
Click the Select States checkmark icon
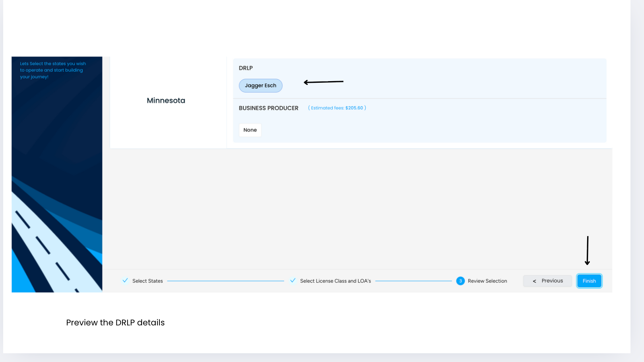[125, 280]
